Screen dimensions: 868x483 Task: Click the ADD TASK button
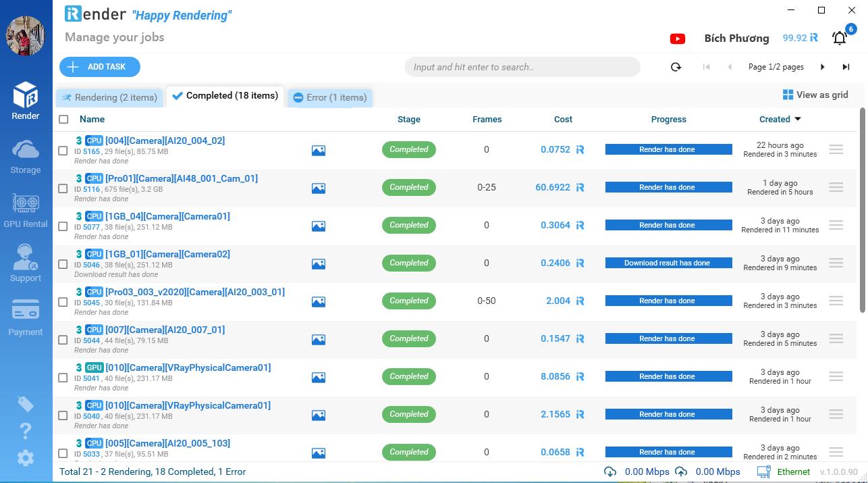click(99, 67)
